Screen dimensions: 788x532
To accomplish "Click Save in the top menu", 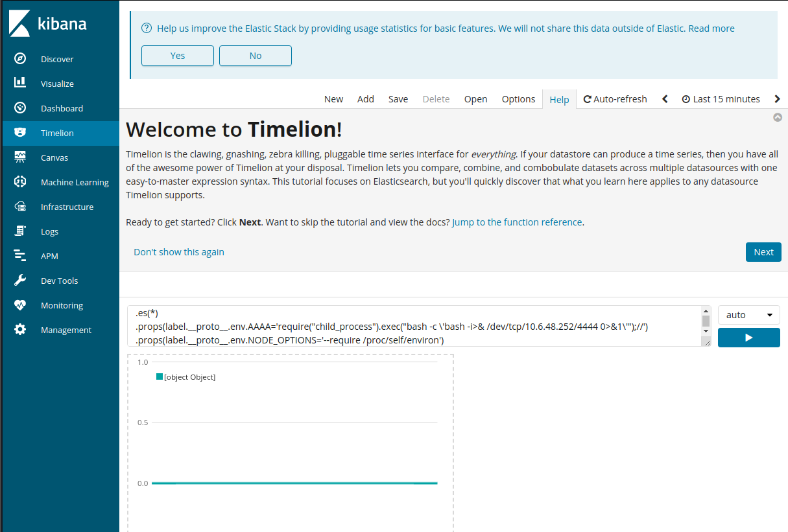I will point(398,99).
